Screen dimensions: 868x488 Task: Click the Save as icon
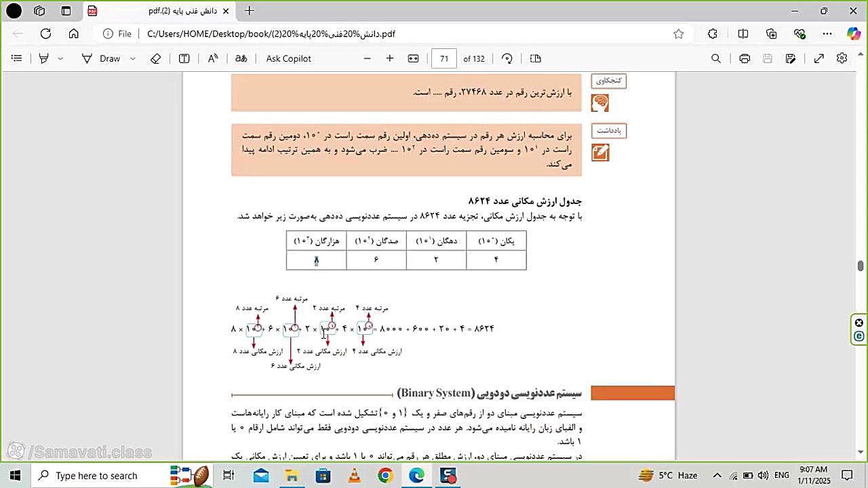pyautogui.click(x=791, y=58)
